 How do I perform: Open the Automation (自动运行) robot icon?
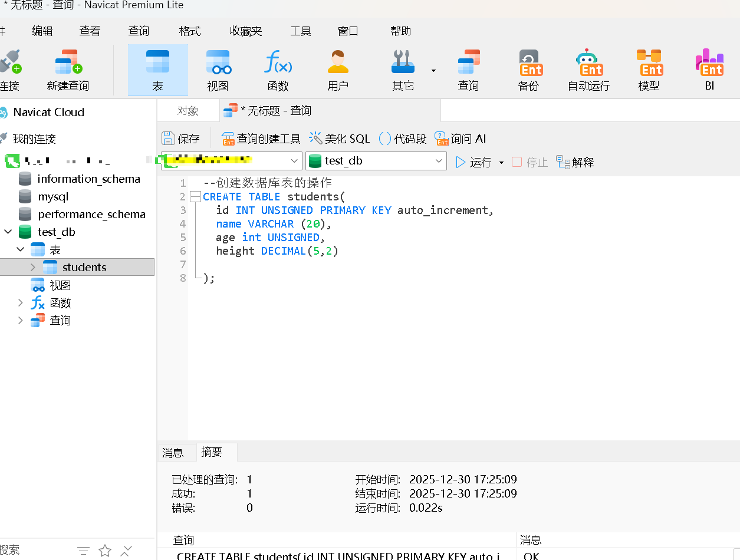coord(588,70)
